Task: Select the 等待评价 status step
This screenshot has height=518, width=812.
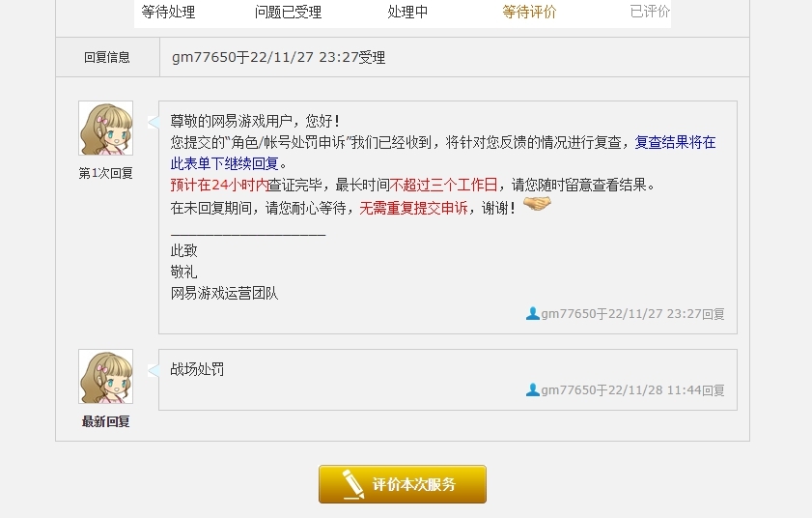Action: 529,12
